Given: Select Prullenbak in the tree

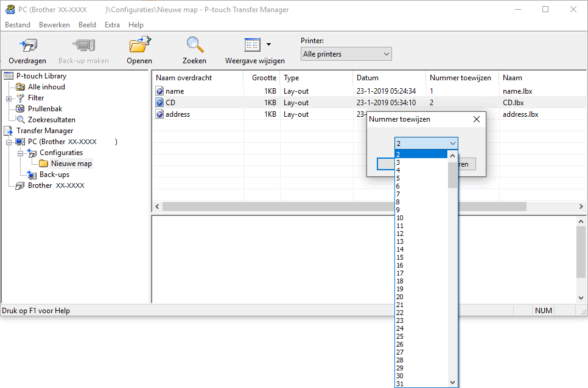Looking at the screenshot, I should tap(45, 109).
